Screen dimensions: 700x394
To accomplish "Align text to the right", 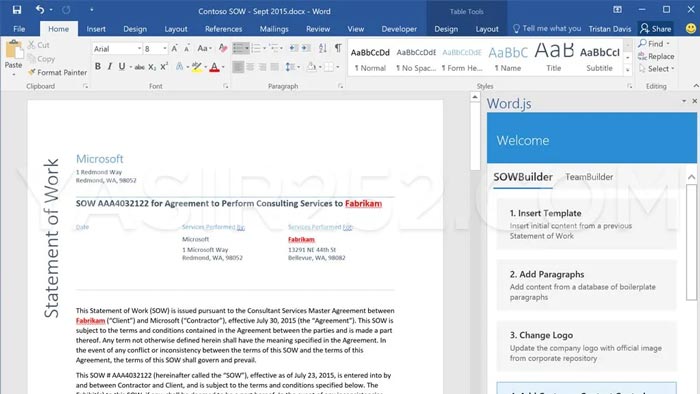I will tap(262, 67).
